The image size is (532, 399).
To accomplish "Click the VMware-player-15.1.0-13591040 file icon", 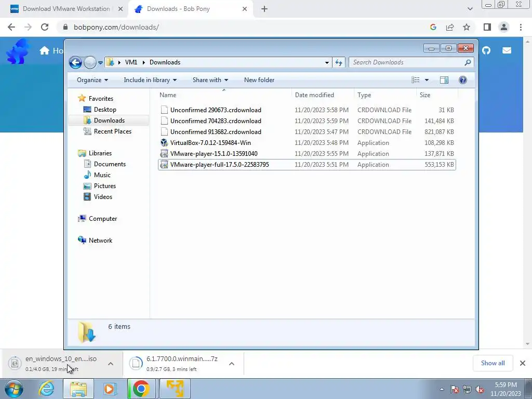I will 164,154.
